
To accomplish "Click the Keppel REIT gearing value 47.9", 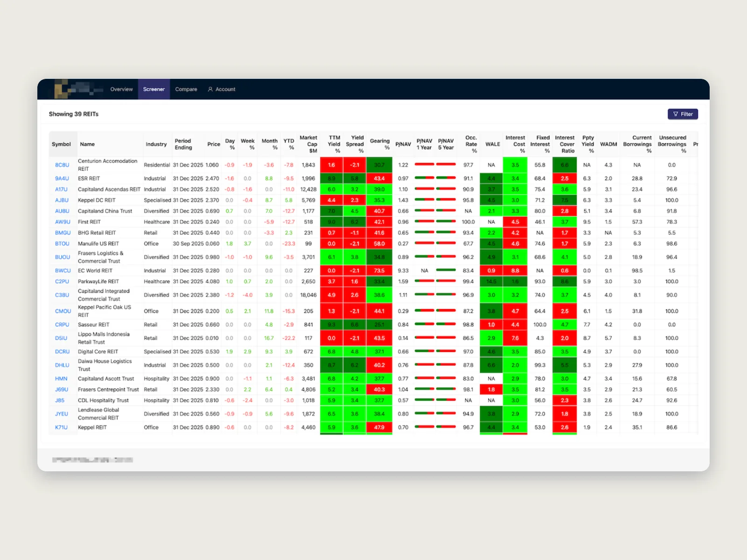I will [x=379, y=427].
